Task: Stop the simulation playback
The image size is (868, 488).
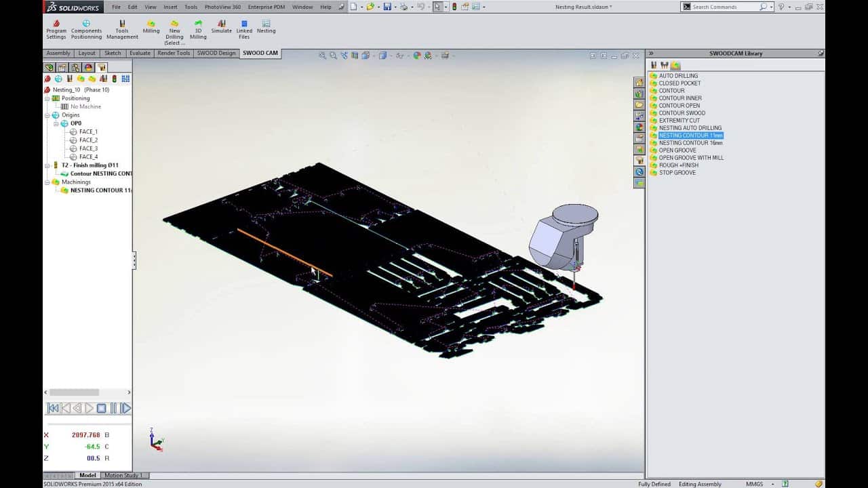Action: click(101, 408)
